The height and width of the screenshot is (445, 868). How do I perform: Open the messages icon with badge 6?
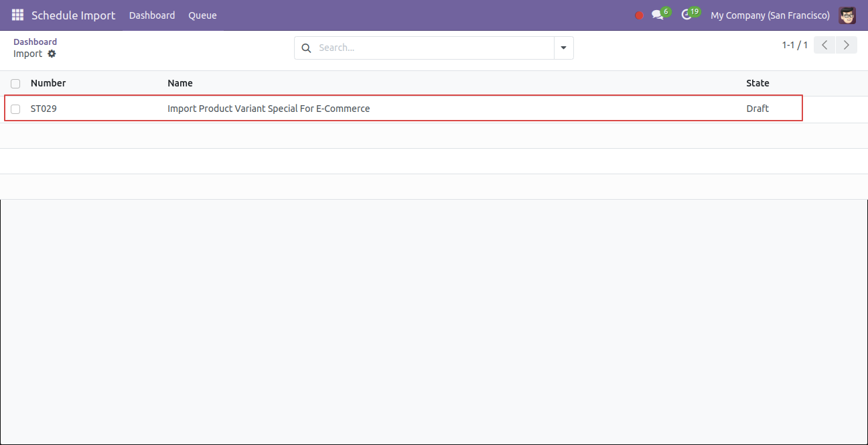(x=660, y=14)
